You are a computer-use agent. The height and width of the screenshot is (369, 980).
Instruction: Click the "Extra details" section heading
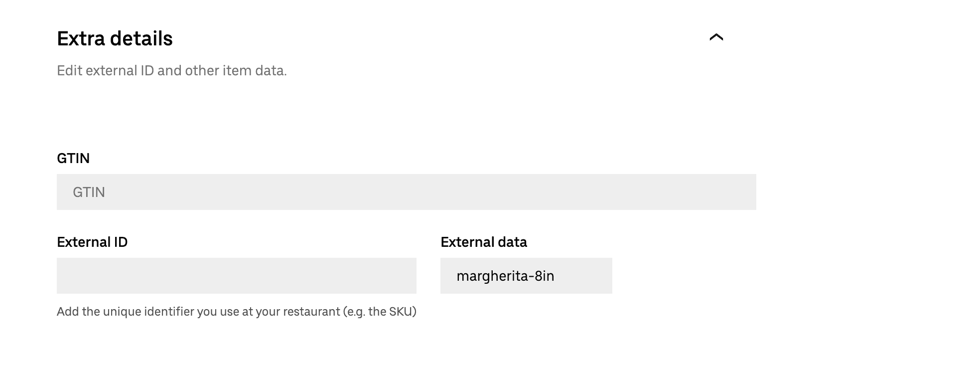[115, 38]
